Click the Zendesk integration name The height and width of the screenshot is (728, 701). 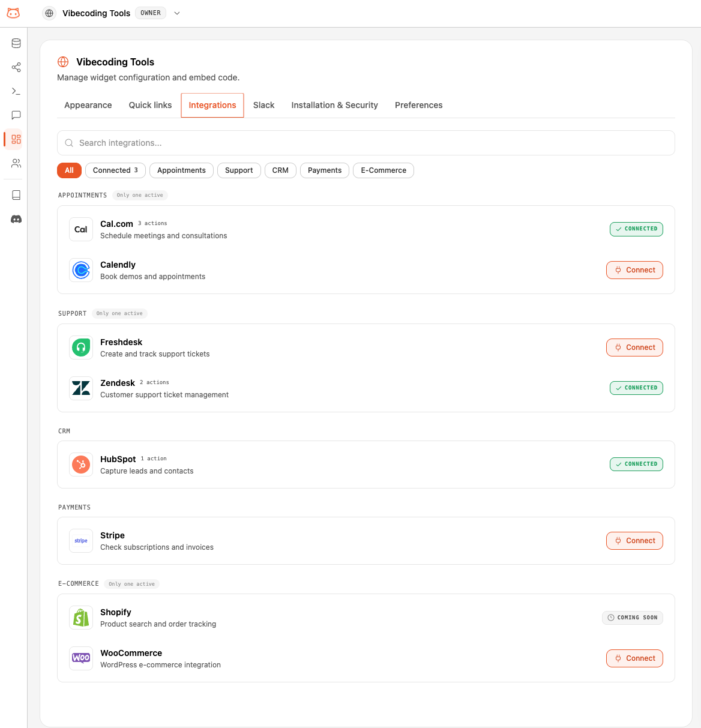118,383
